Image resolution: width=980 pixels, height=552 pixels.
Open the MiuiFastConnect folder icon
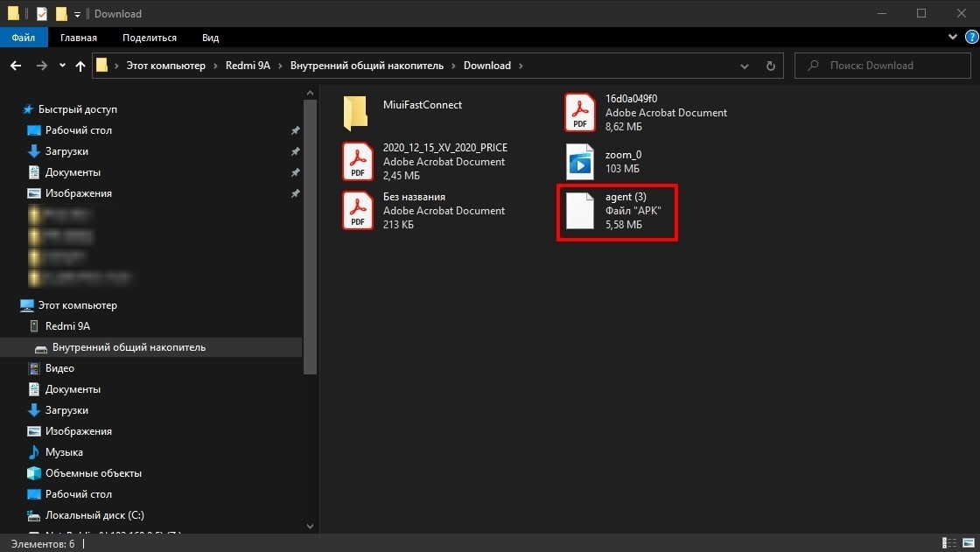click(x=355, y=114)
